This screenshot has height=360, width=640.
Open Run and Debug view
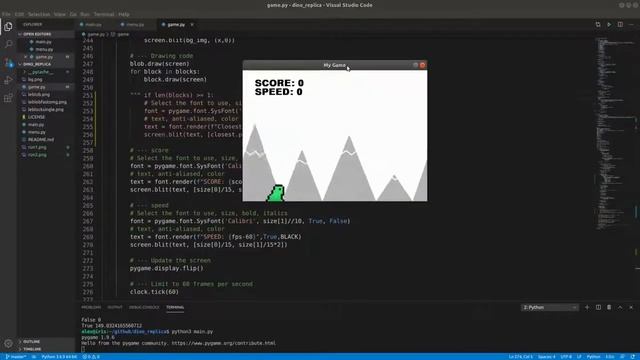point(8,80)
